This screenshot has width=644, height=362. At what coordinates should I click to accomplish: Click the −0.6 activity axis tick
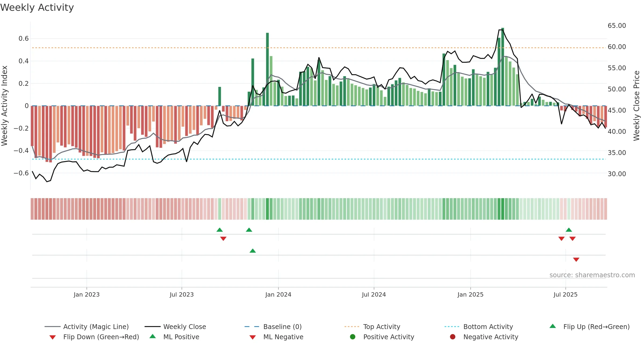point(21,173)
